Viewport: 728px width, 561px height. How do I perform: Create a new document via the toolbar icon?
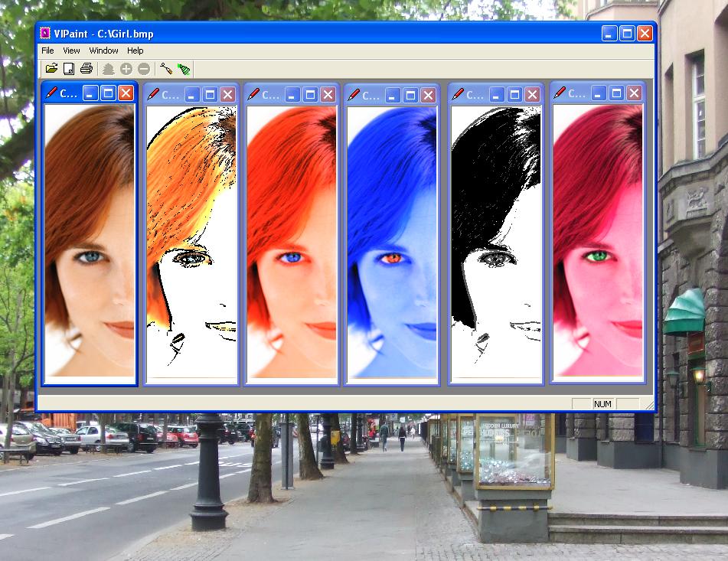(69, 68)
